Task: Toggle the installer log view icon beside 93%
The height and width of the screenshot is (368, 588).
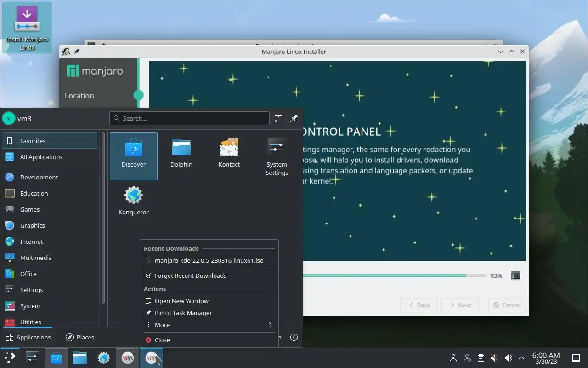Action: (515, 276)
